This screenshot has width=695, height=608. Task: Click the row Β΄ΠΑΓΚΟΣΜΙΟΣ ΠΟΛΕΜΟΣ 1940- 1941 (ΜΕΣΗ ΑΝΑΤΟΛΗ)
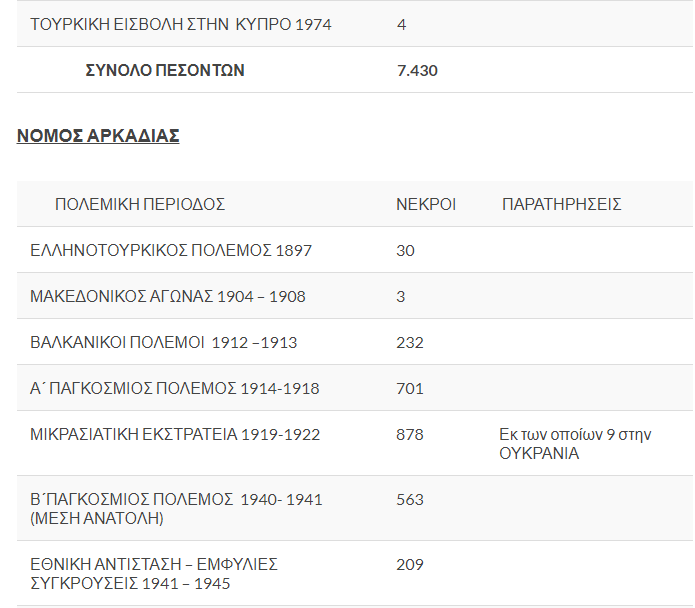pos(355,508)
